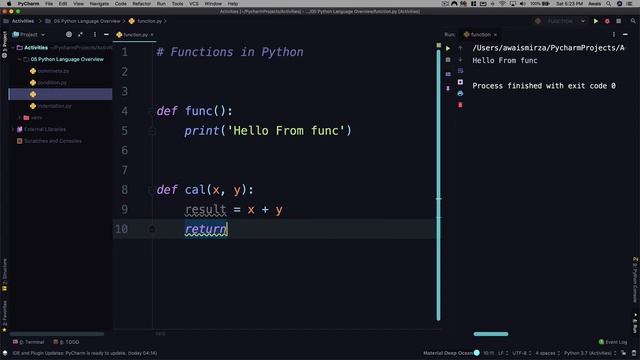This screenshot has height=360, width=640.
Task: Open the Event Log
Action: coord(613,342)
